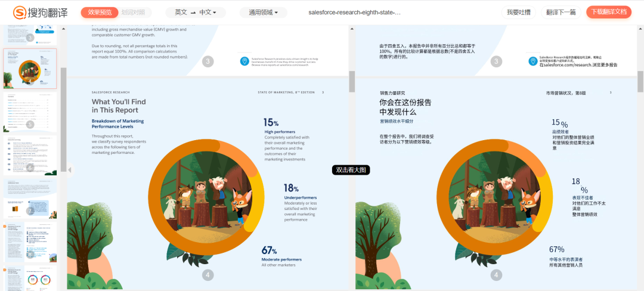Click the SALESFORCE RESEARCH header text
The width and height of the screenshot is (644, 291).
[x=110, y=92]
